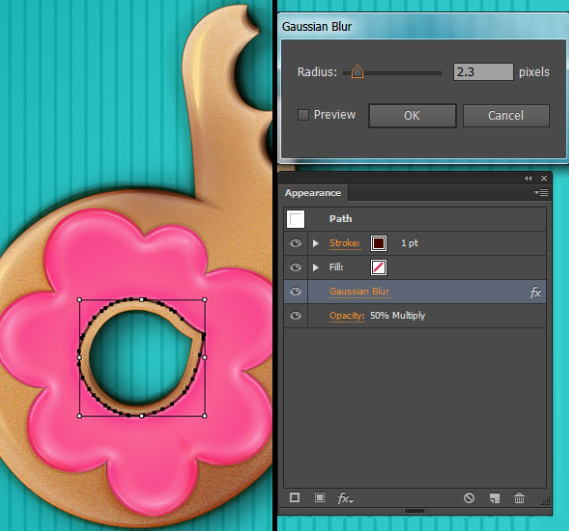Click the Radius slider handle
The image size is (569, 531).
pos(357,72)
